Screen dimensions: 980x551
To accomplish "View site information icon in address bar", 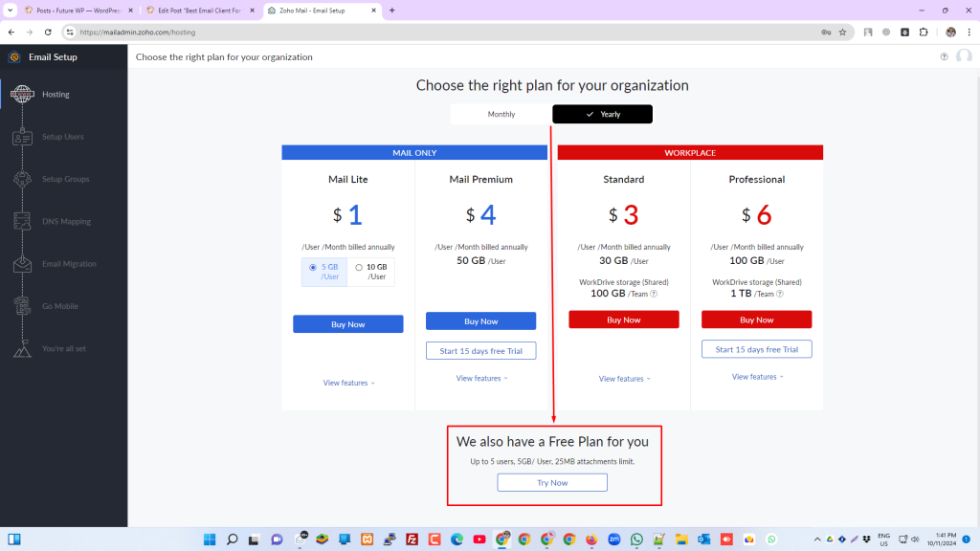I will [70, 32].
